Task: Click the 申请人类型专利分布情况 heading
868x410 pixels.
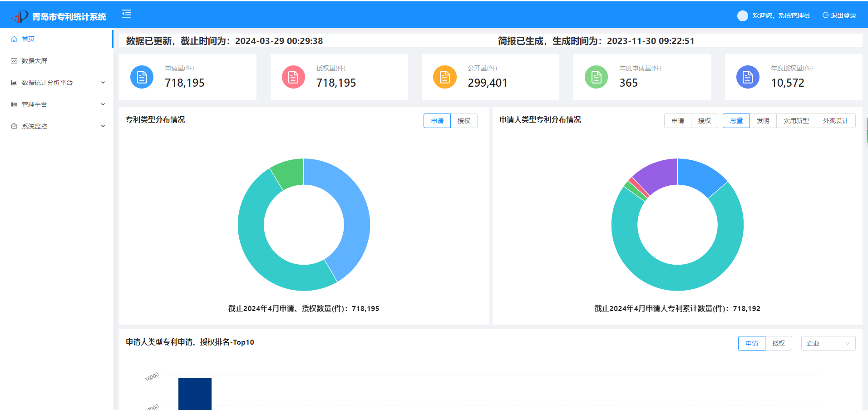Action: pos(540,119)
